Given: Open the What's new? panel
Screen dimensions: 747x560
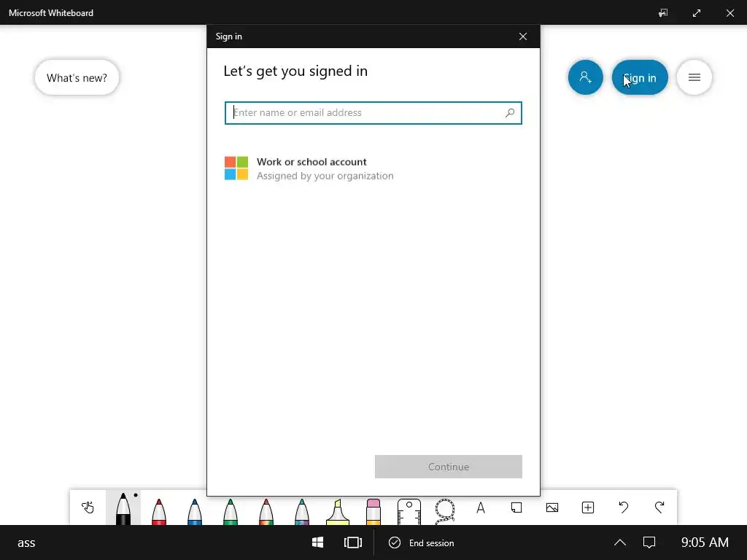Looking at the screenshot, I should [77, 77].
